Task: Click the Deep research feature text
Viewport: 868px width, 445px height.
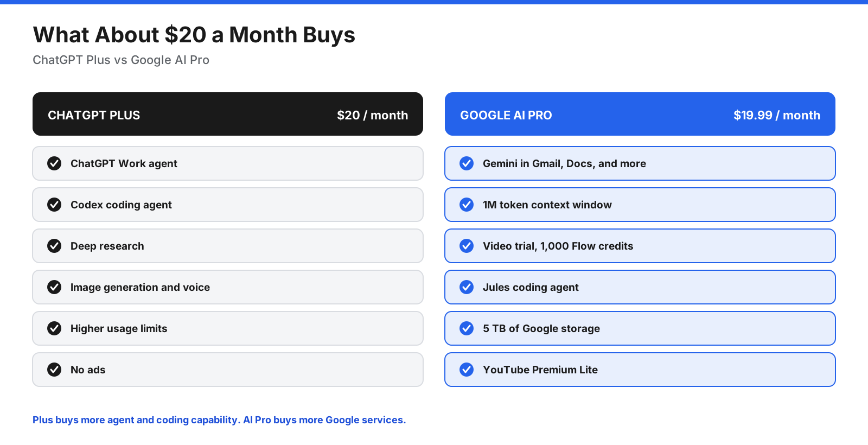Action: [x=107, y=246]
